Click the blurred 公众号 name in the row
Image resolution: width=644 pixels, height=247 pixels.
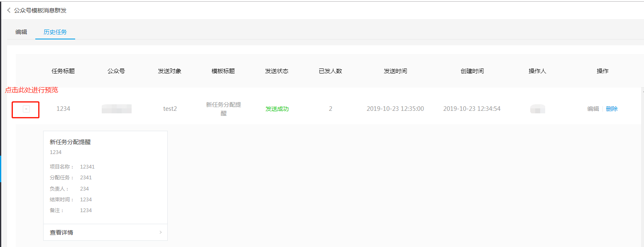(x=117, y=109)
